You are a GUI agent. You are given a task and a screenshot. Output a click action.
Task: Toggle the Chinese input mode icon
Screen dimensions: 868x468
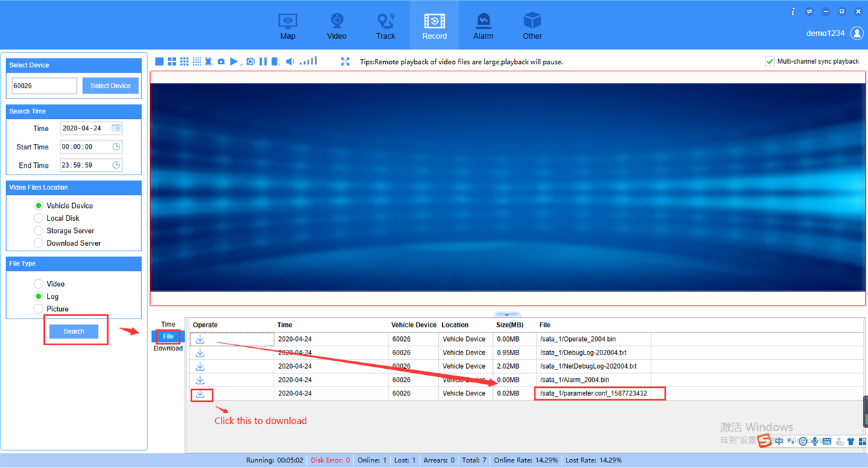(x=779, y=442)
